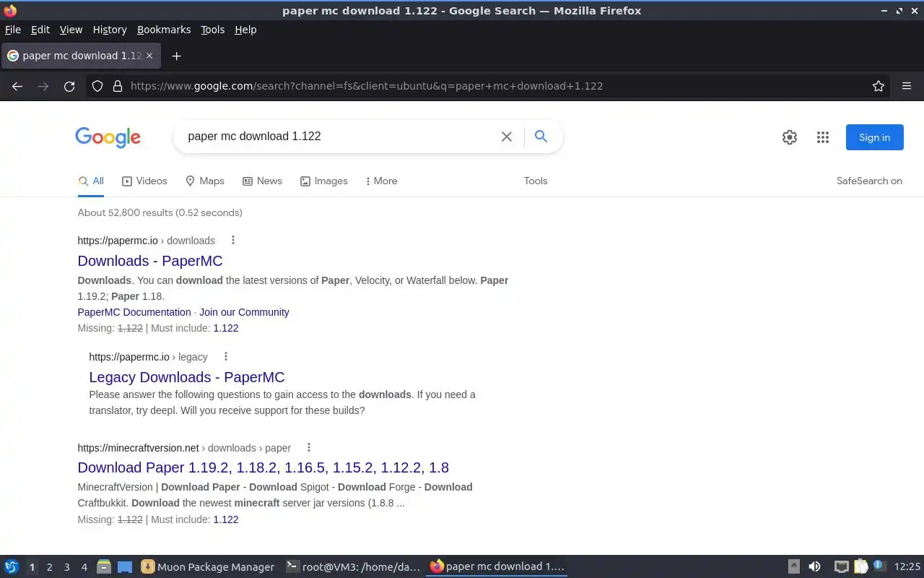Open Join our Community sitelink
This screenshot has width=924, height=578.
click(244, 312)
